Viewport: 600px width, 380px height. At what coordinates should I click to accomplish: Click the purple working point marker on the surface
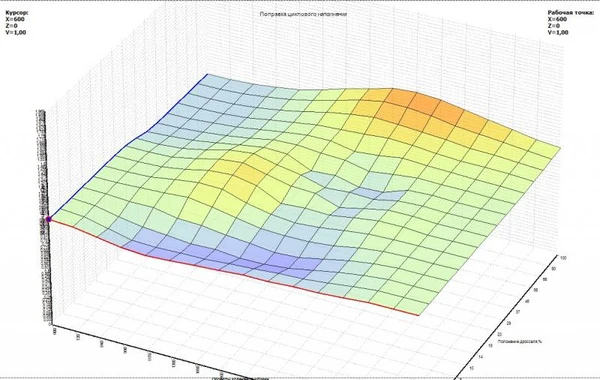click(x=49, y=219)
